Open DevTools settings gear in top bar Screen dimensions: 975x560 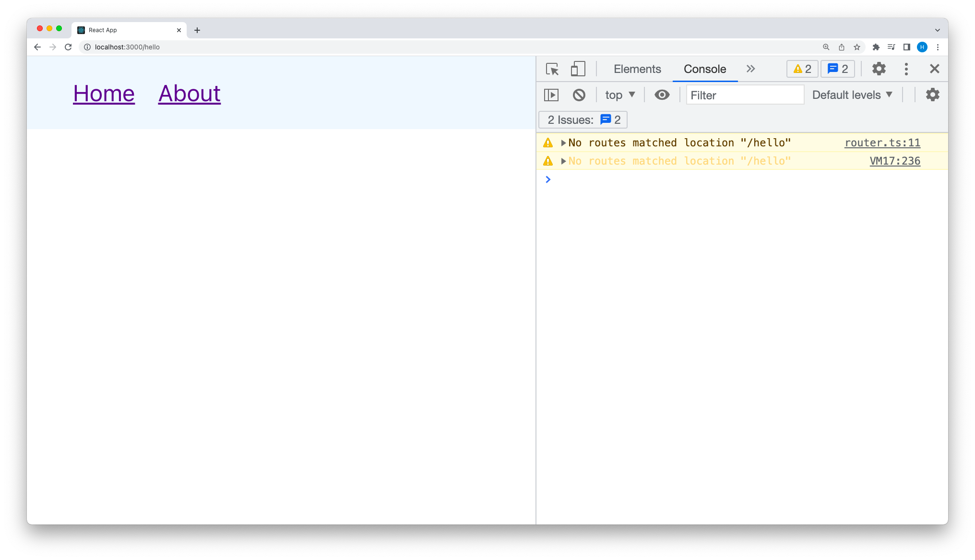point(879,69)
